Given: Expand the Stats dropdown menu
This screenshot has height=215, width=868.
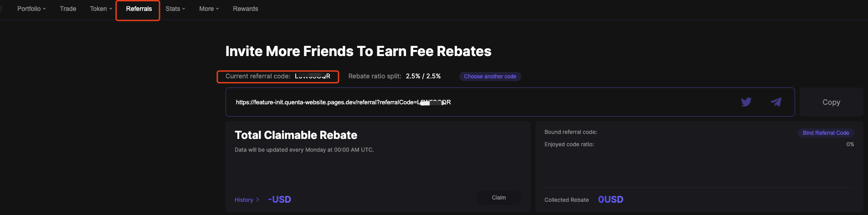Looking at the screenshot, I should coord(175,9).
